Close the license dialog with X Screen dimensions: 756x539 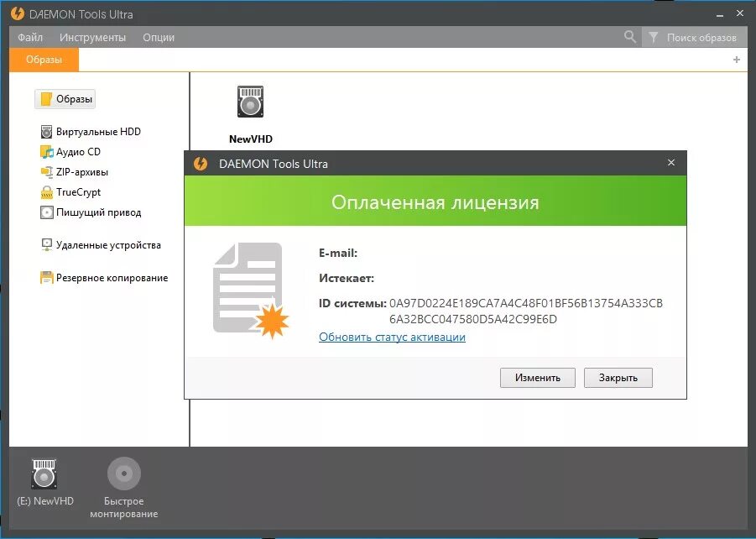(671, 163)
